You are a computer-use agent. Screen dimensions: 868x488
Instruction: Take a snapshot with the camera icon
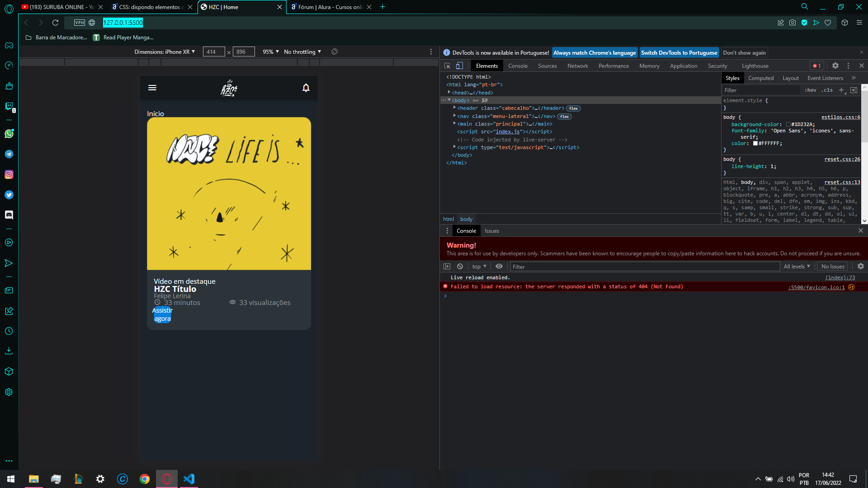(793, 23)
